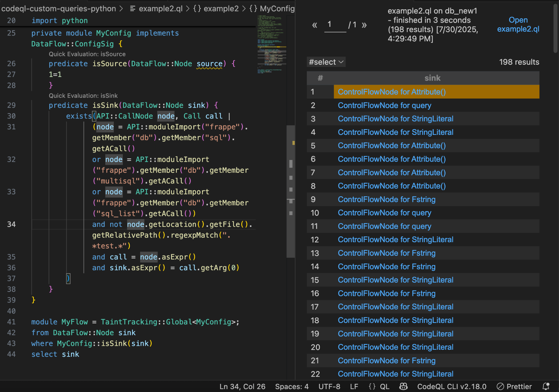This screenshot has height=392, width=559.
Task: Click the results page number field
Action: [335, 25]
